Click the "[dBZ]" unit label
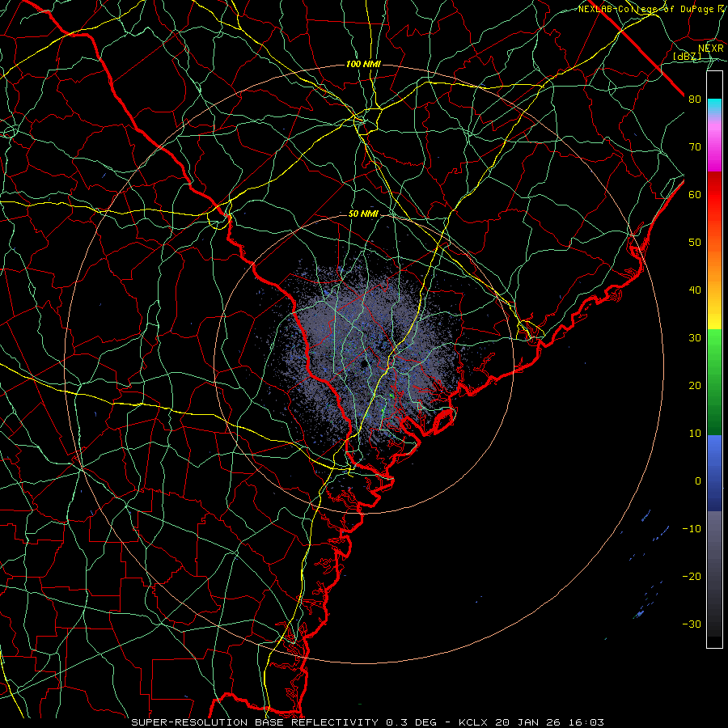The image size is (728, 728). [x=687, y=57]
